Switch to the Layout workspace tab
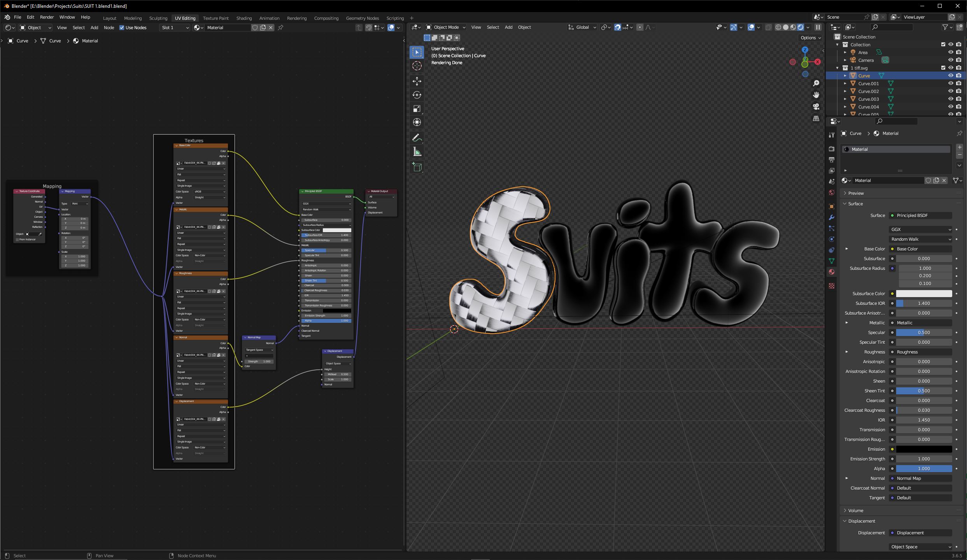This screenshot has height=560, width=967. click(109, 18)
